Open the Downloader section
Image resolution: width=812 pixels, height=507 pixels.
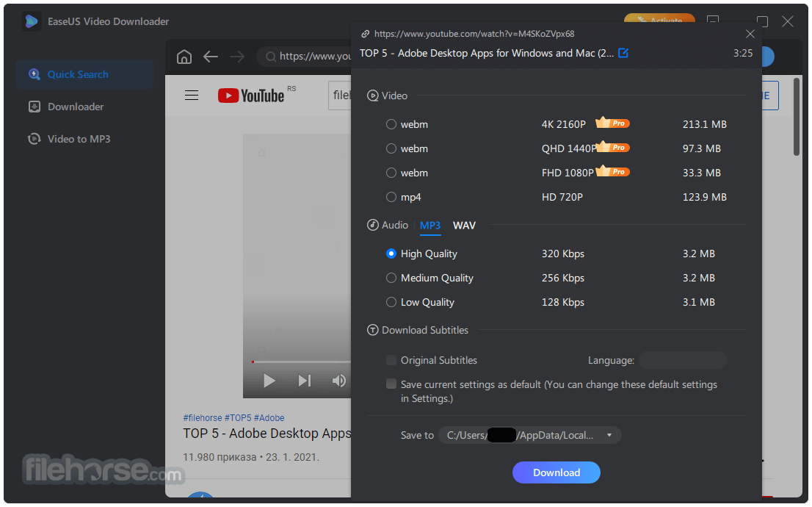(66, 107)
